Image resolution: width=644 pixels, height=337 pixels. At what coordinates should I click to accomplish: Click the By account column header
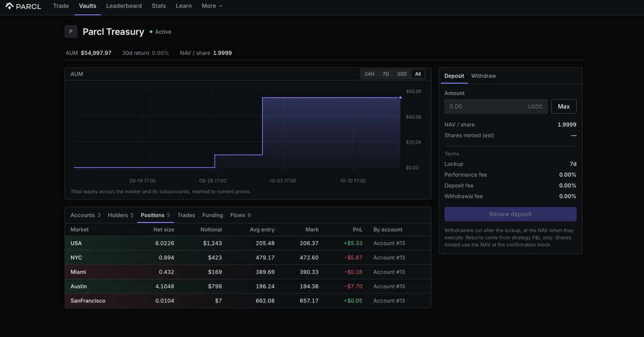(x=388, y=230)
